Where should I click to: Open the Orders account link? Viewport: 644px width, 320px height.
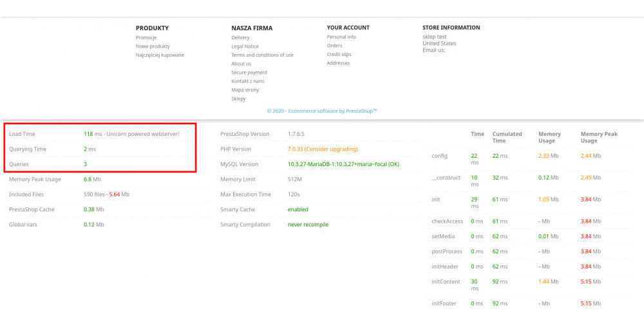pos(334,46)
